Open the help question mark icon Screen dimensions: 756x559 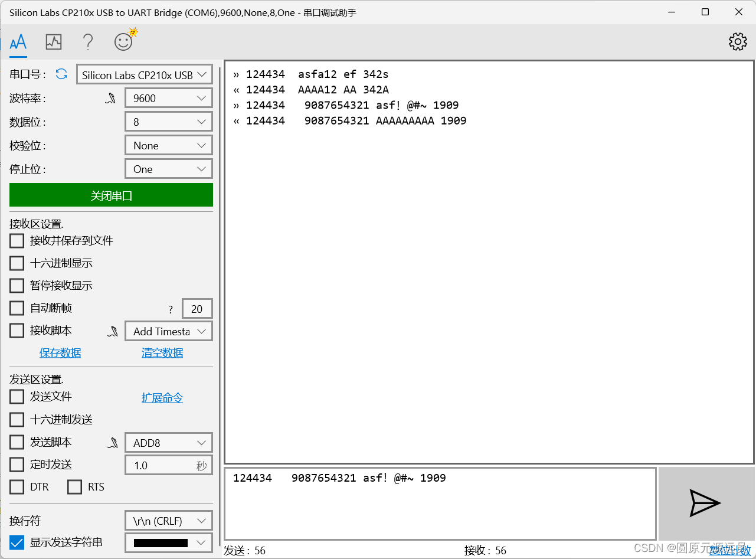[88, 42]
